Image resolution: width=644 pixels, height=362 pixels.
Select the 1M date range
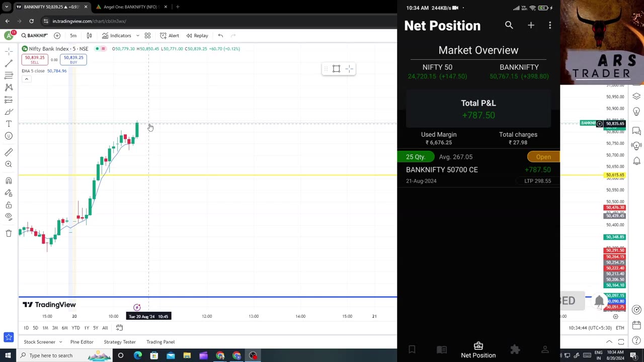(45, 328)
